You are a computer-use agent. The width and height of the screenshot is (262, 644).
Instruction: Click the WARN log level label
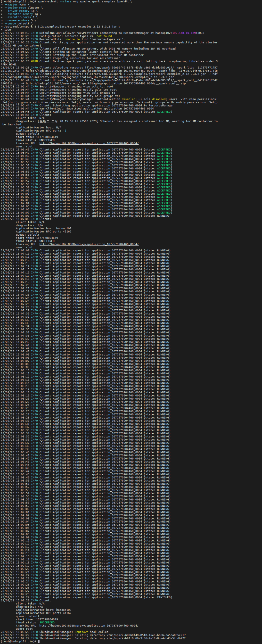34,61
